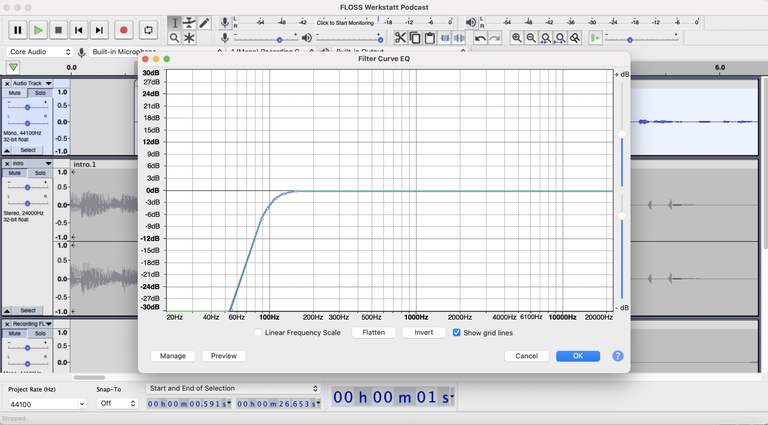
Task: Collapse the Intro track with up arrow
Action: point(7,310)
